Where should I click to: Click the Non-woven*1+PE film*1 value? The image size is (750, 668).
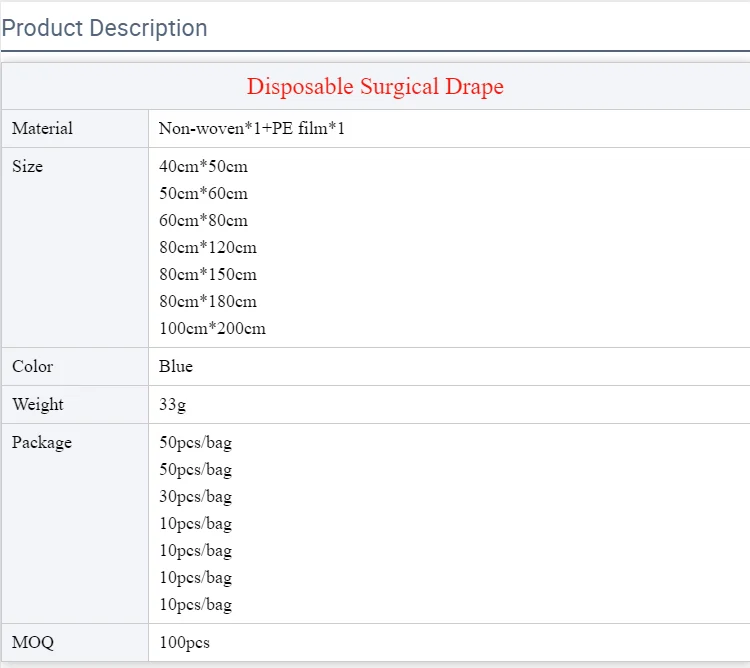point(252,129)
